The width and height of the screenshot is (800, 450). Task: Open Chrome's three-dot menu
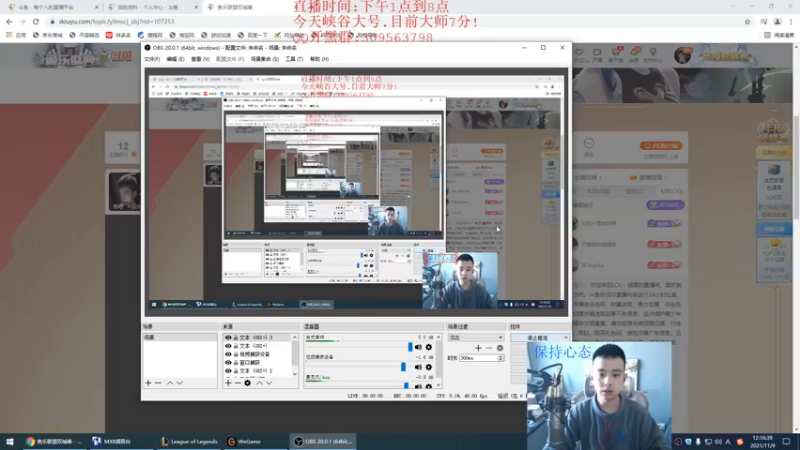click(791, 21)
